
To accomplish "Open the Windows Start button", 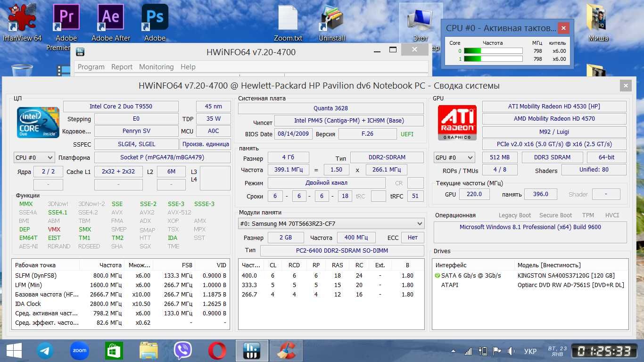I will click(x=14, y=351).
